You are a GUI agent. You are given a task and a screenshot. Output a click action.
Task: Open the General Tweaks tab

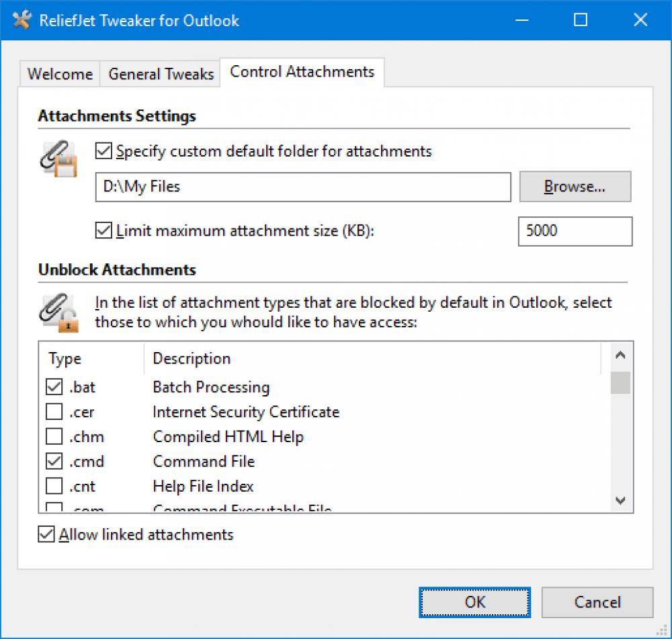click(x=160, y=74)
